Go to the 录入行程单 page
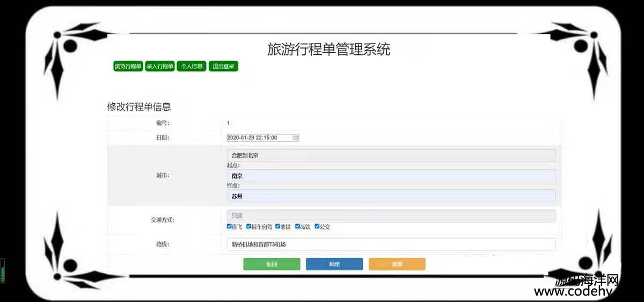The width and height of the screenshot is (644, 302). 160,66
